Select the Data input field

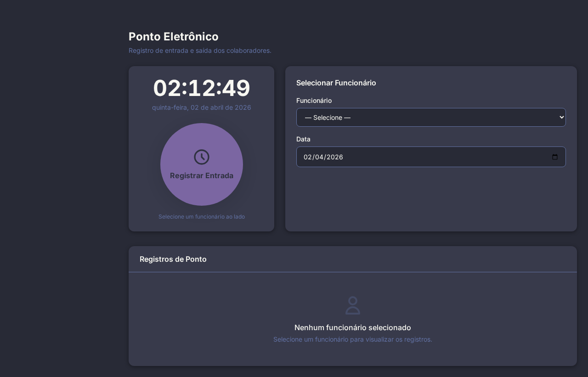tap(431, 157)
